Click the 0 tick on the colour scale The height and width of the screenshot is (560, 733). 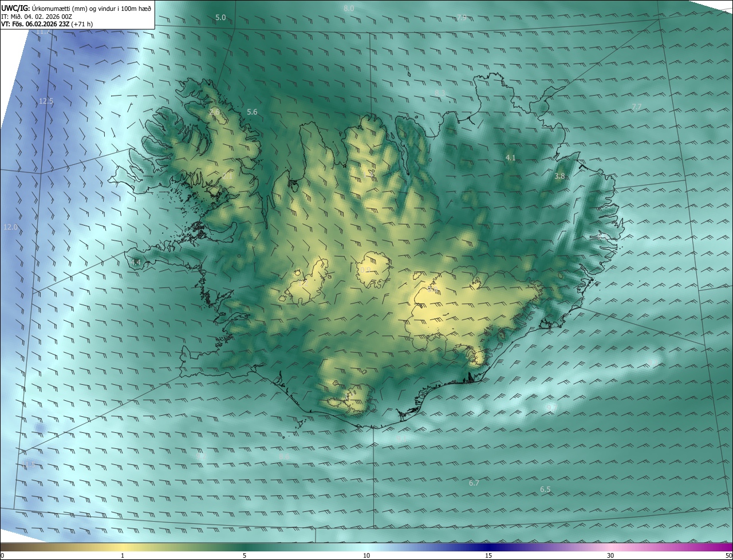coord(2,555)
